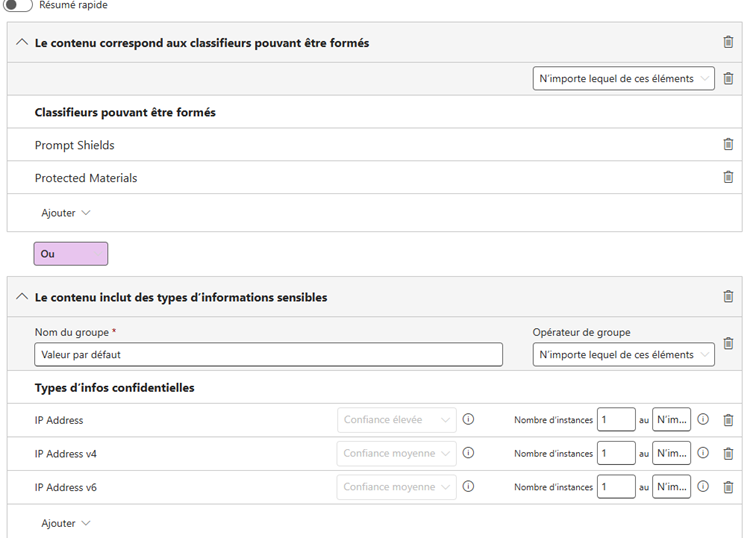Show info for IP Address confidence level
The image size is (756, 538).
pos(468,420)
